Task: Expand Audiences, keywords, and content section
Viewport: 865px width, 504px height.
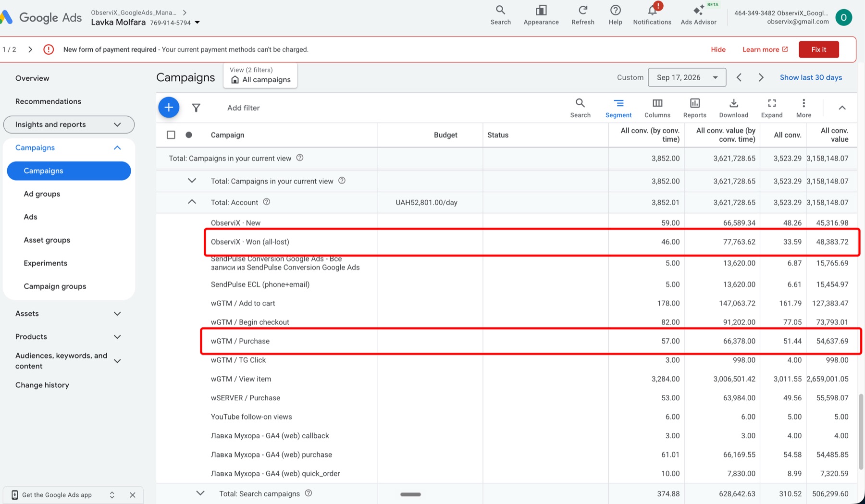Action: (x=117, y=361)
